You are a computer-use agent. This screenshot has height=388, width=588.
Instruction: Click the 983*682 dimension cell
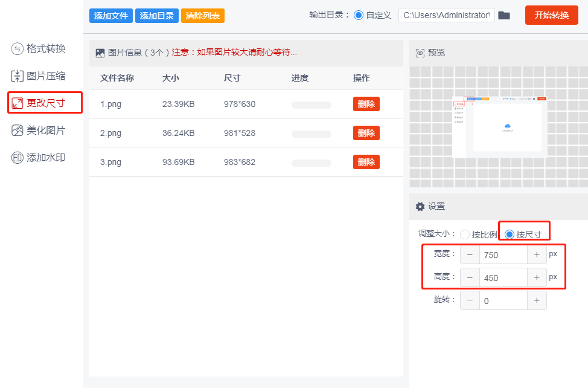tap(240, 162)
